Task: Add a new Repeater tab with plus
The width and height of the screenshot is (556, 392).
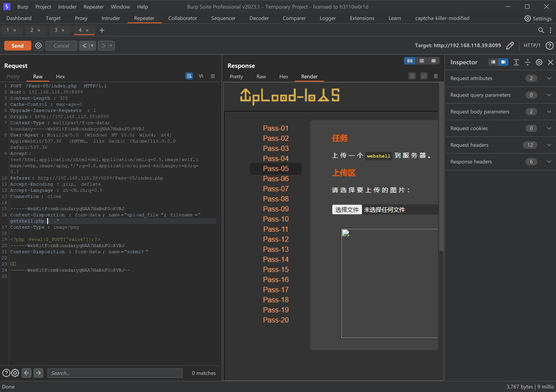Action: coord(102,30)
